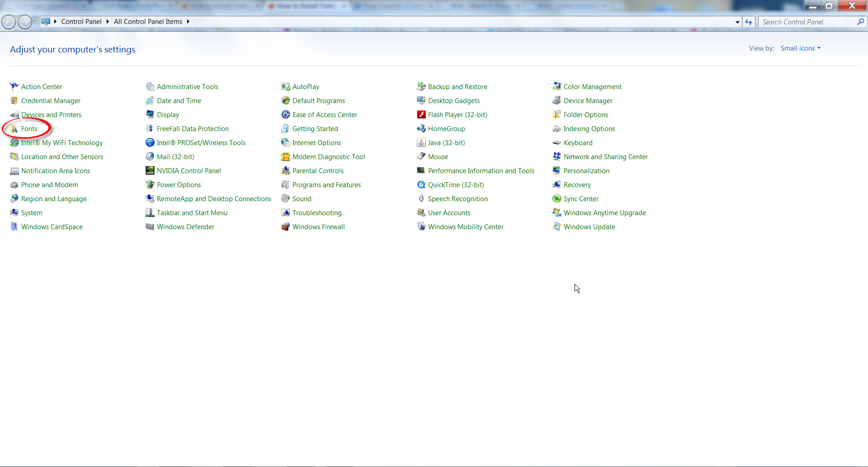The image size is (868, 467).
Task: Expand the View by Small icons dropdown
Action: [x=800, y=48]
